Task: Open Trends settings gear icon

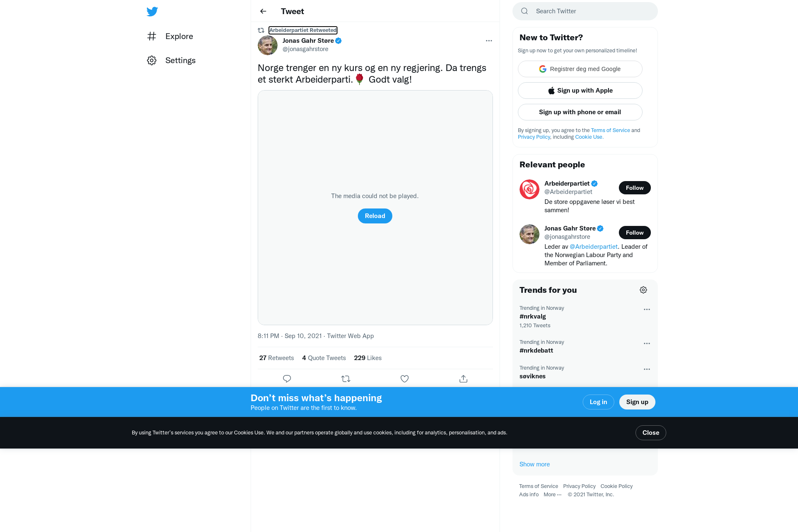Action: [643, 290]
